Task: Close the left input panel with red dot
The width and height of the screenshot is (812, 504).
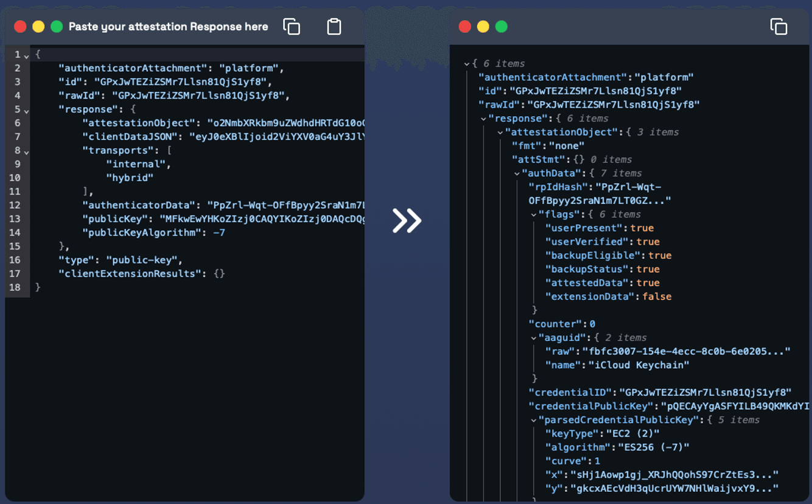Action: pyautogui.click(x=20, y=26)
